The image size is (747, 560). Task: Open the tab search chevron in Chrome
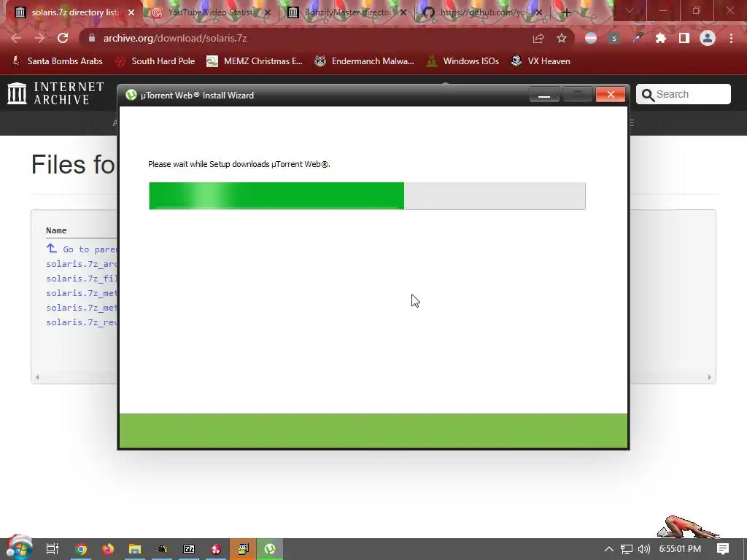click(630, 10)
